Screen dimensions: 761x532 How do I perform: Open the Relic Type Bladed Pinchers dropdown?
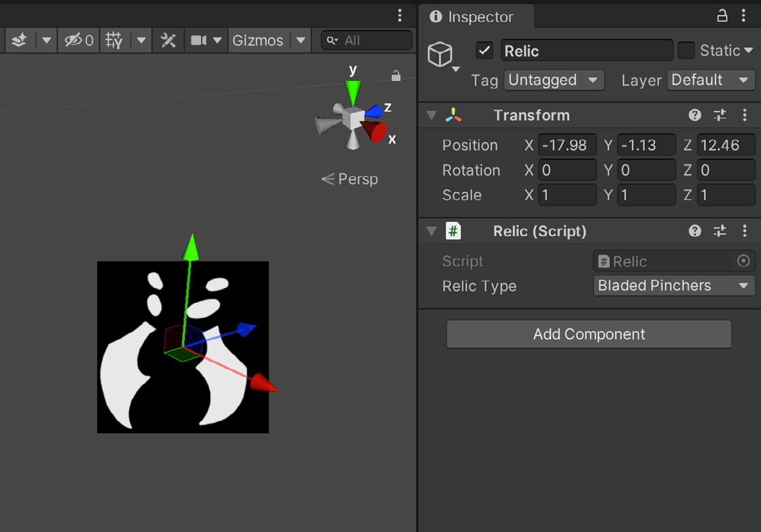tap(674, 286)
